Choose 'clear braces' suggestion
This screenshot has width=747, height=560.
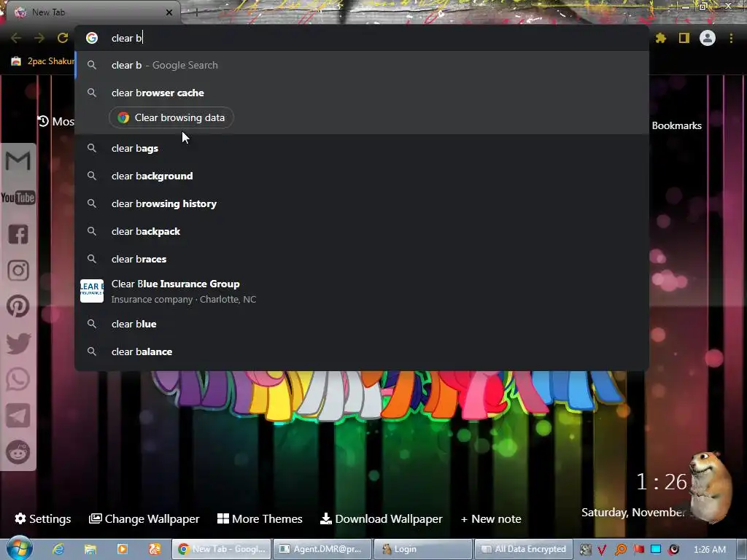pyautogui.click(x=362, y=259)
